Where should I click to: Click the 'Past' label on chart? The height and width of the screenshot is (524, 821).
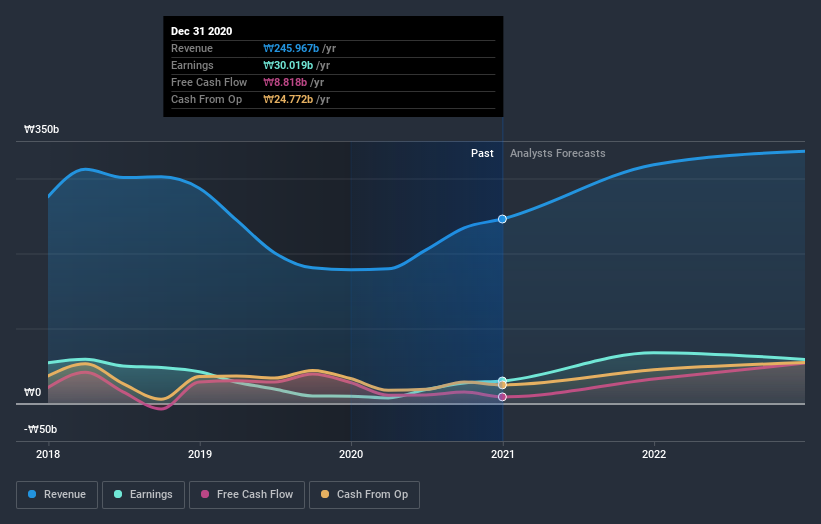tap(482, 153)
